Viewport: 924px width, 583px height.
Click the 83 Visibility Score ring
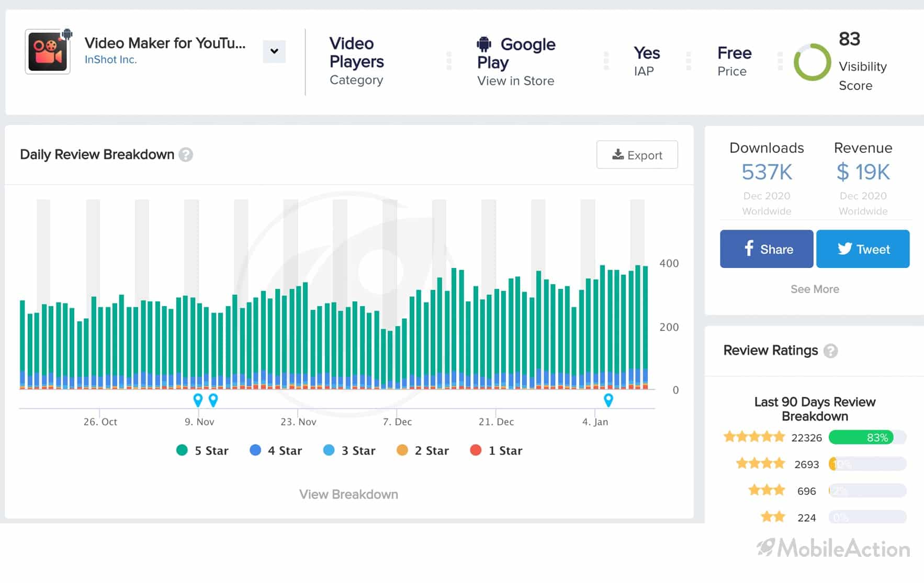pyautogui.click(x=812, y=62)
